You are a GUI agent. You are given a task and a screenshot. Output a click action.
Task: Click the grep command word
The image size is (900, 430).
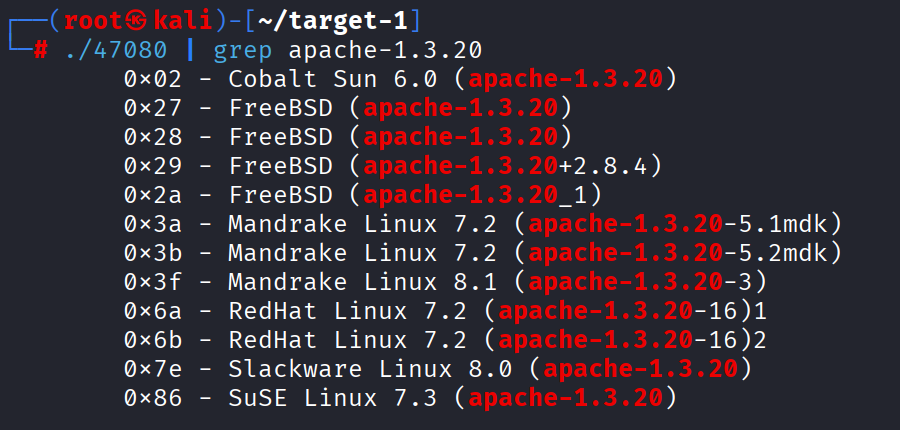point(242,49)
